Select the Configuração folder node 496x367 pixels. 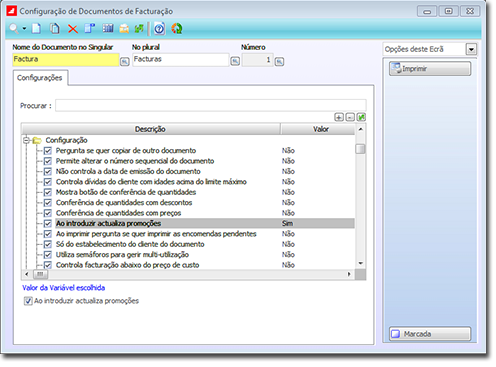point(66,140)
